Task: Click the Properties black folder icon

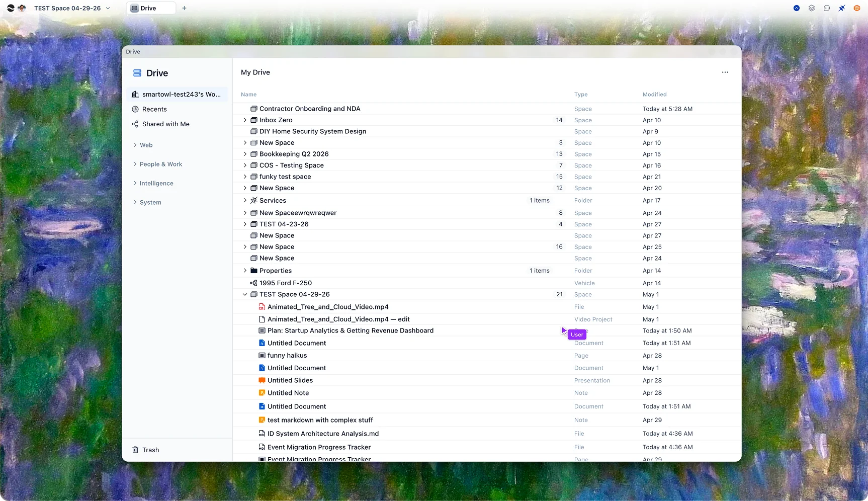Action: coord(254,271)
